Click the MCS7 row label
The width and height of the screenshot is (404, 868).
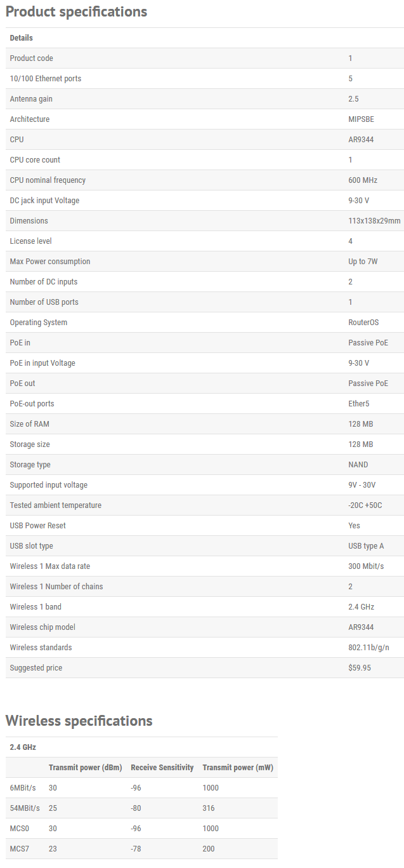pyautogui.click(x=20, y=849)
